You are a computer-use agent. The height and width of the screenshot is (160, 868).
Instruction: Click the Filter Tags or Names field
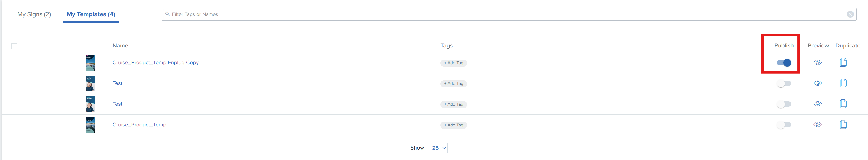[x=505, y=14]
